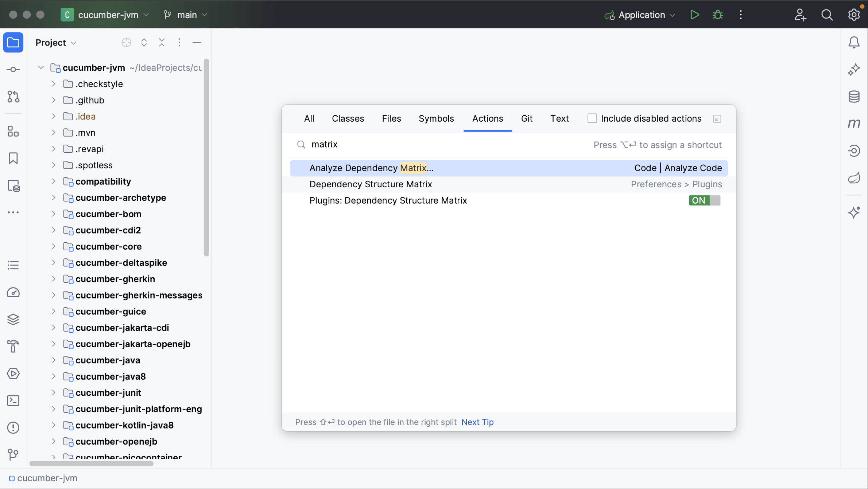Expand the cucumber-core project folder
This screenshot has width=868, height=489.
click(x=53, y=246)
